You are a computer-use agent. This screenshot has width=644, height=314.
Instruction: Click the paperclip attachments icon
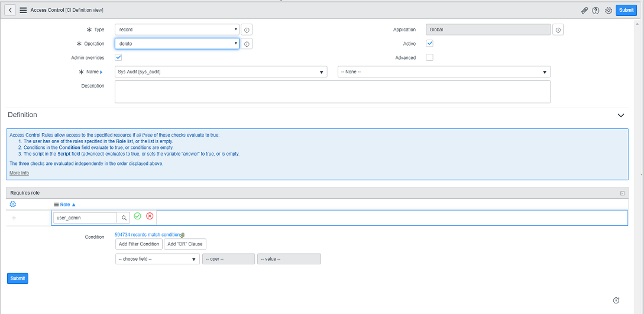click(x=584, y=11)
